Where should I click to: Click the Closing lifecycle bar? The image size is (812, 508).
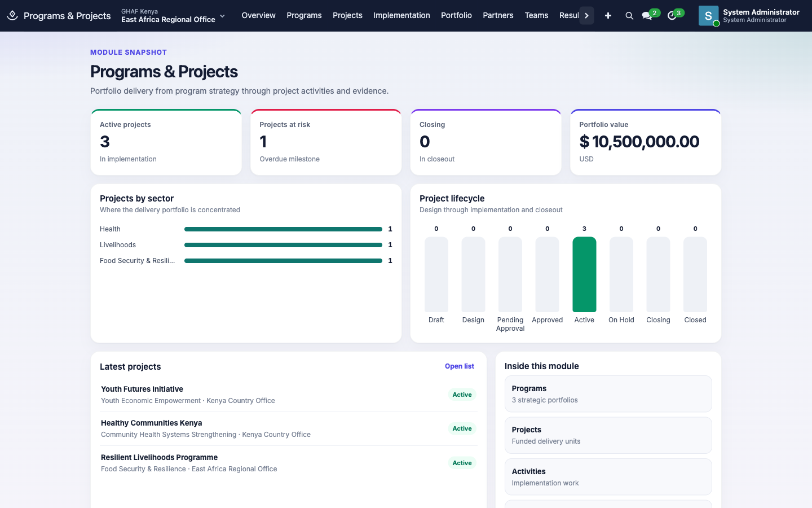[658, 274]
